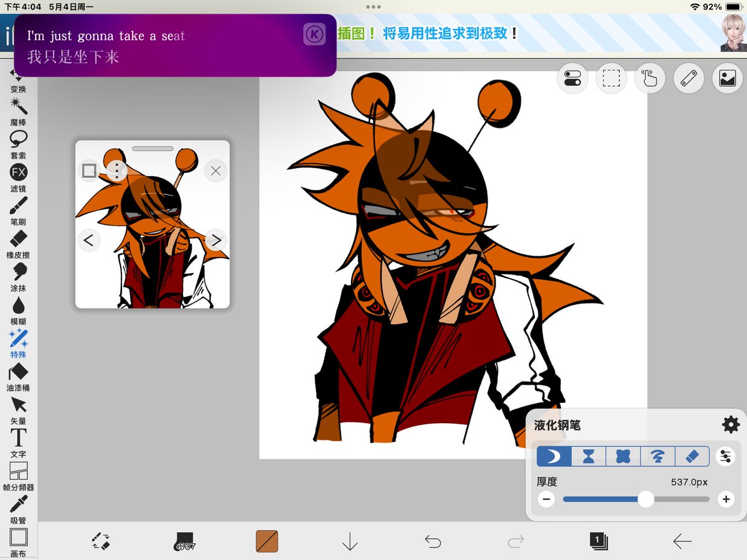Select the Lasso (套索) tool

pyautogui.click(x=18, y=144)
